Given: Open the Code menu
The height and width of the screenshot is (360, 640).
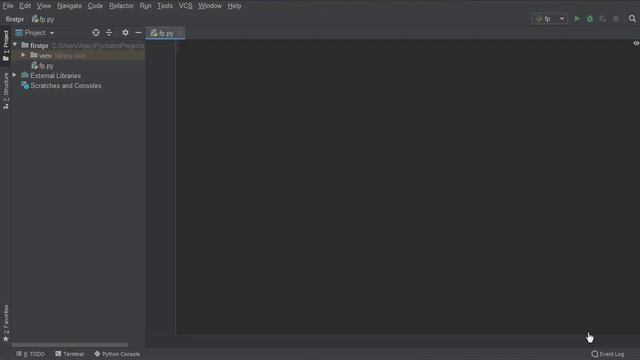Looking at the screenshot, I should tap(95, 6).
